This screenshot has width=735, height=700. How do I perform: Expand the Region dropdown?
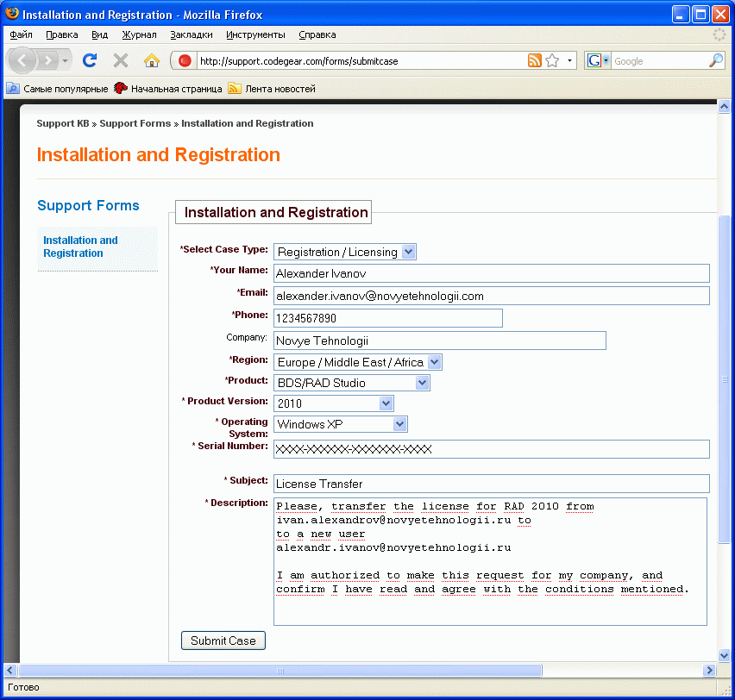[x=358, y=362]
